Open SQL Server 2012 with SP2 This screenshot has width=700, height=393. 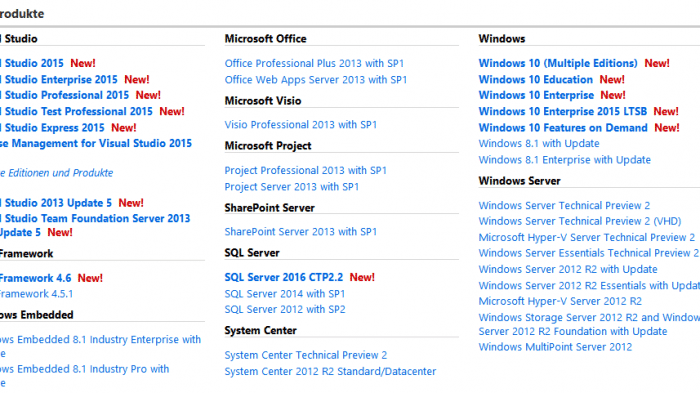tap(285, 309)
